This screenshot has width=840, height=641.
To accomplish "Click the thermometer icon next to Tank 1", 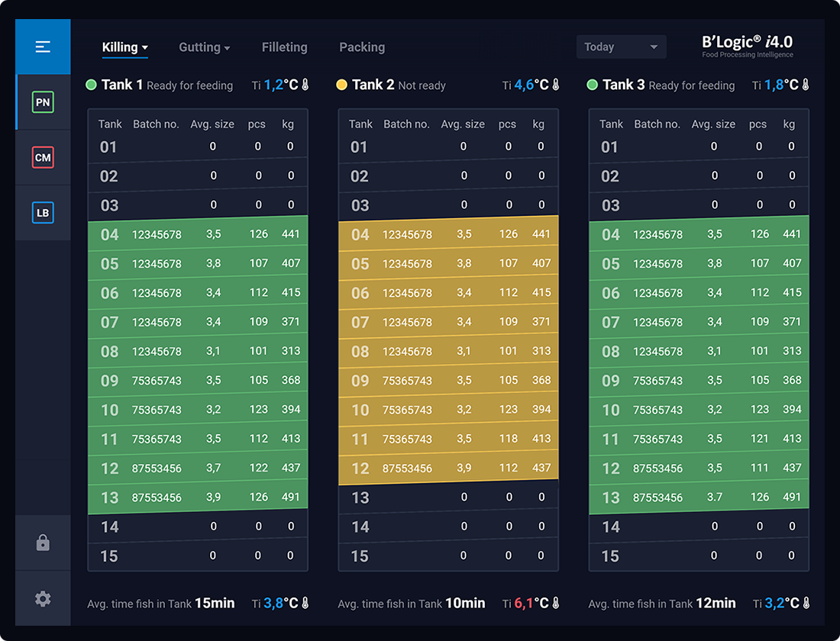I will tap(305, 85).
